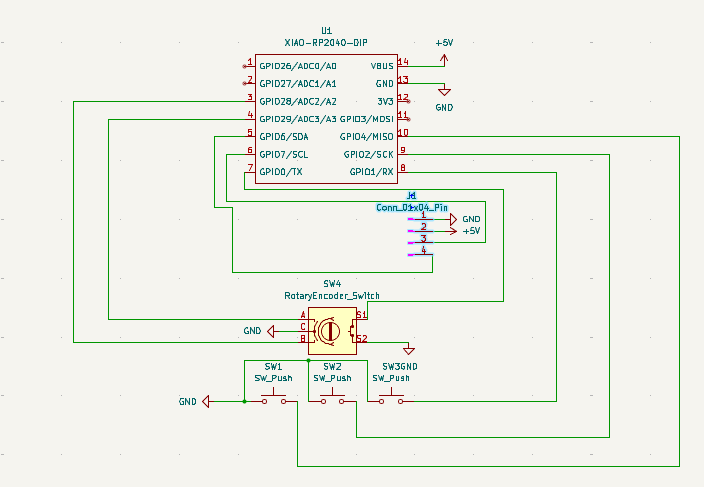Select the encoder B pin
Image resolution: width=704 pixels, height=487 pixels.
coord(304,340)
